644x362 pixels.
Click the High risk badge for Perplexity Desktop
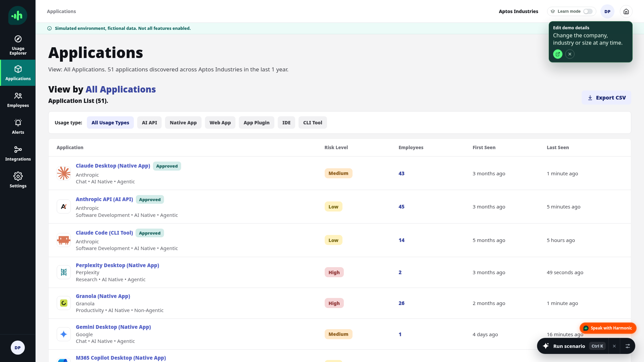334,273
